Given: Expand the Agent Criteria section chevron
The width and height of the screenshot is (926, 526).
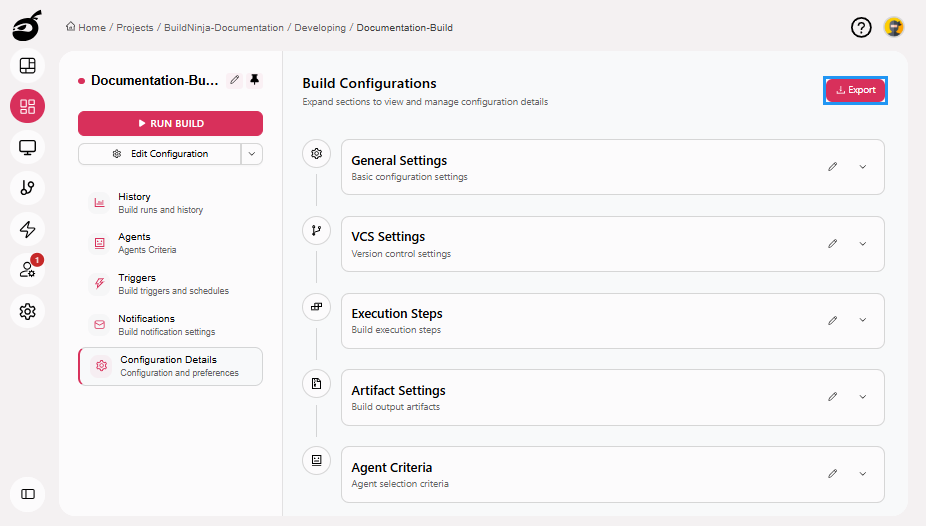Looking at the screenshot, I should pyautogui.click(x=863, y=473).
